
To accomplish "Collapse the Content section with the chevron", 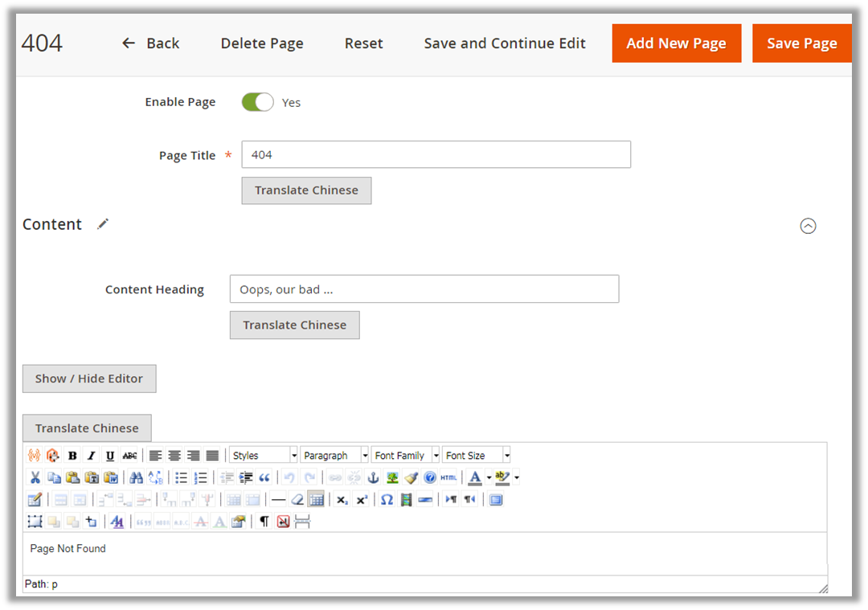I will pos(808,226).
